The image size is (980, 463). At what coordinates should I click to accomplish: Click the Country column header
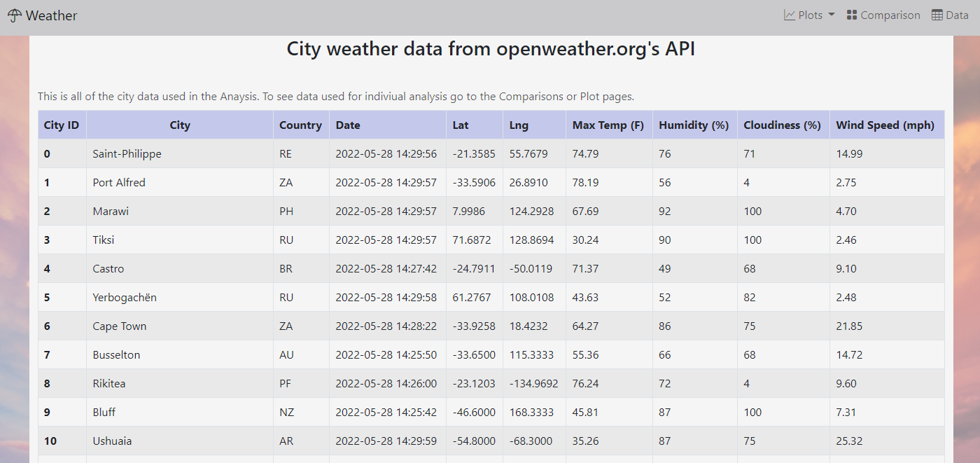(301, 125)
